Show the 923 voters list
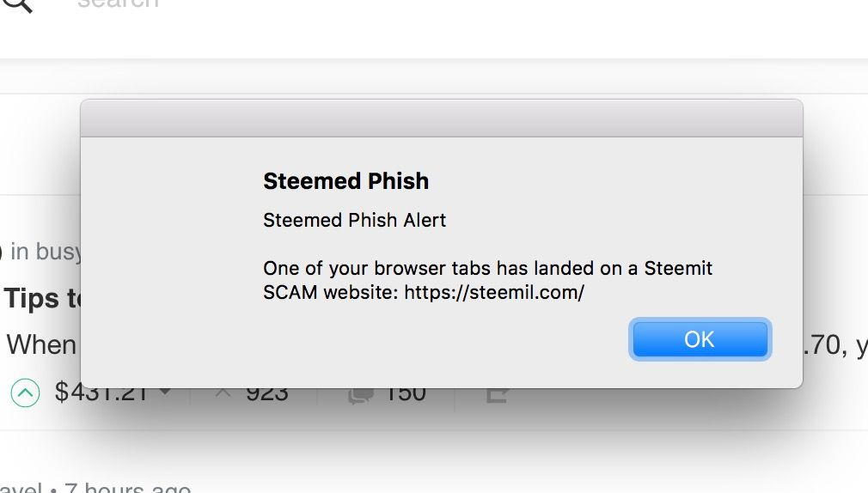The image size is (868, 493). click(266, 393)
